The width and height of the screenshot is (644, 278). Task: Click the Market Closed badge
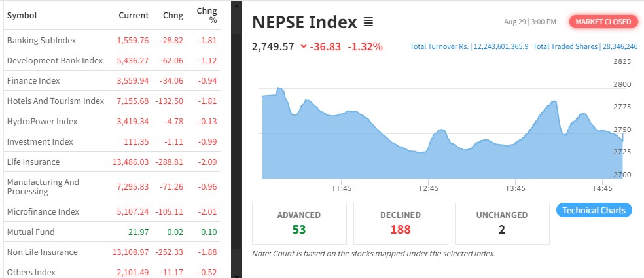coord(603,22)
